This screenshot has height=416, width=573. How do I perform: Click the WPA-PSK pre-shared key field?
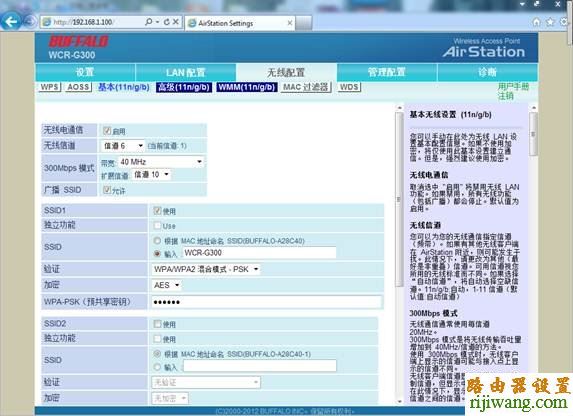[x=266, y=302]
